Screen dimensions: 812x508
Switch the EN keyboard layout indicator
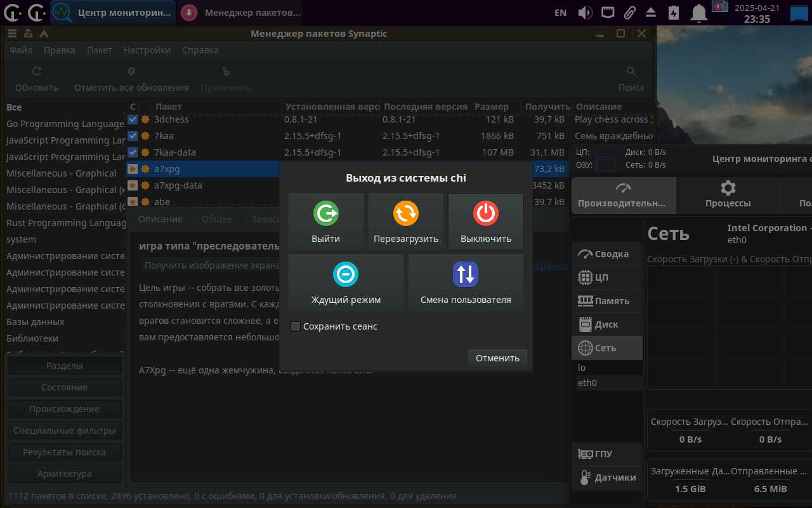(x=561, y=12)
